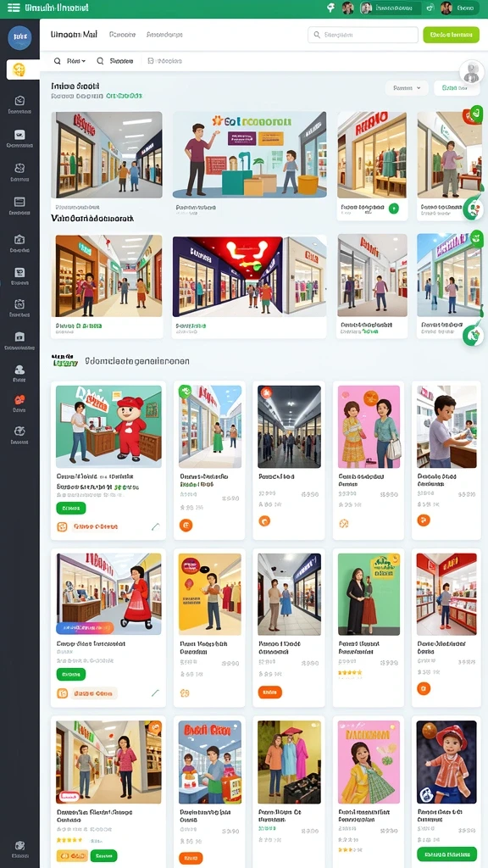Click inside the top search field
The image size is (488, 868).
tap(363, 35)
